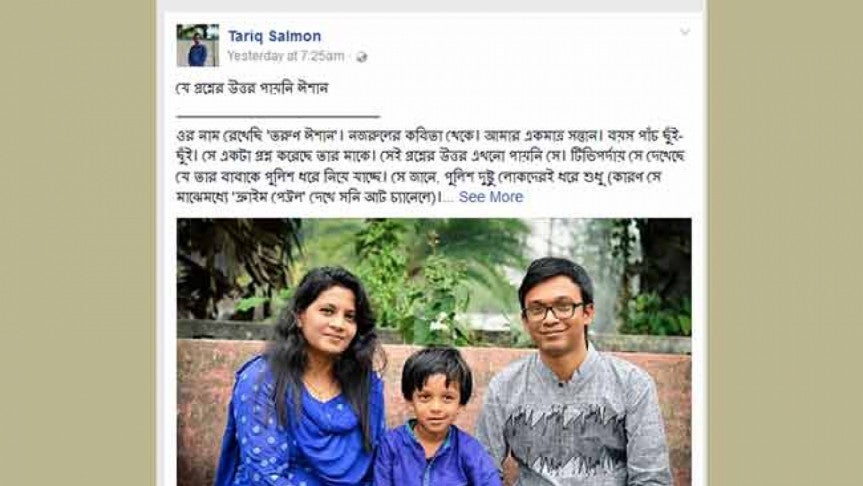Click the Bengali post heading line
The height and width of the screenshot is (486, 863).
click(x=252, y=88)
